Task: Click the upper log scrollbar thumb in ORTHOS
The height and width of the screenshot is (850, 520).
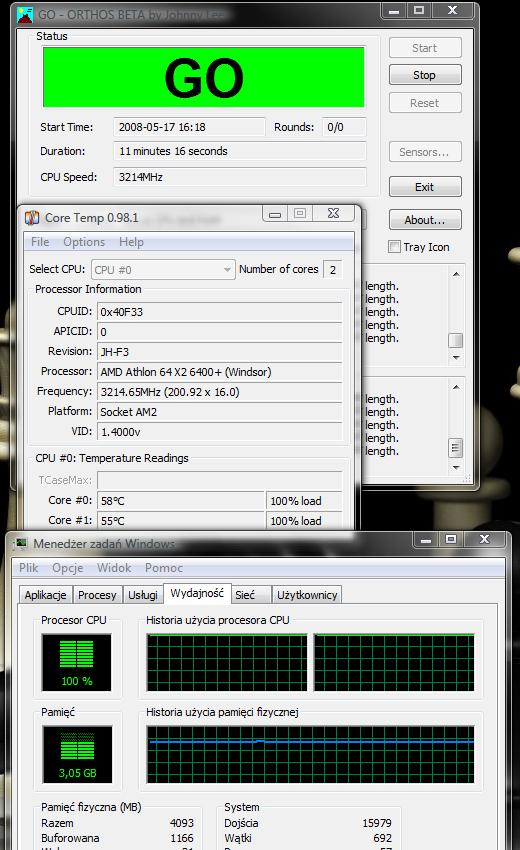Action: coord(456,340)
